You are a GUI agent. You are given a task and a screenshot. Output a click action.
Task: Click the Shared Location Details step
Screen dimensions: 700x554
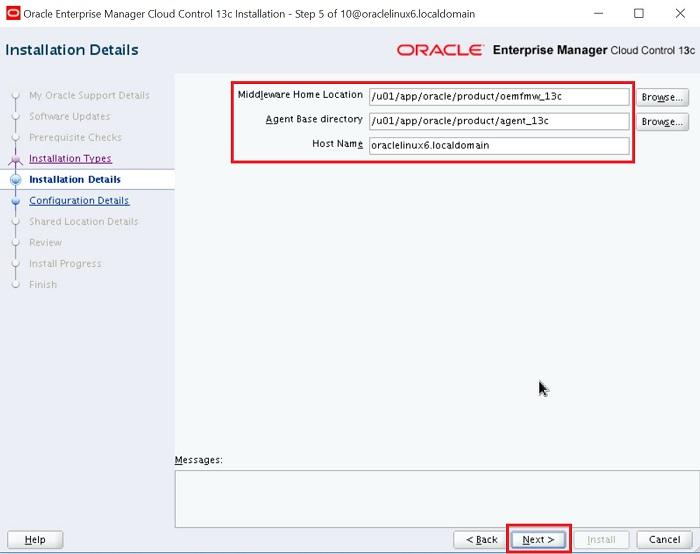83,221
